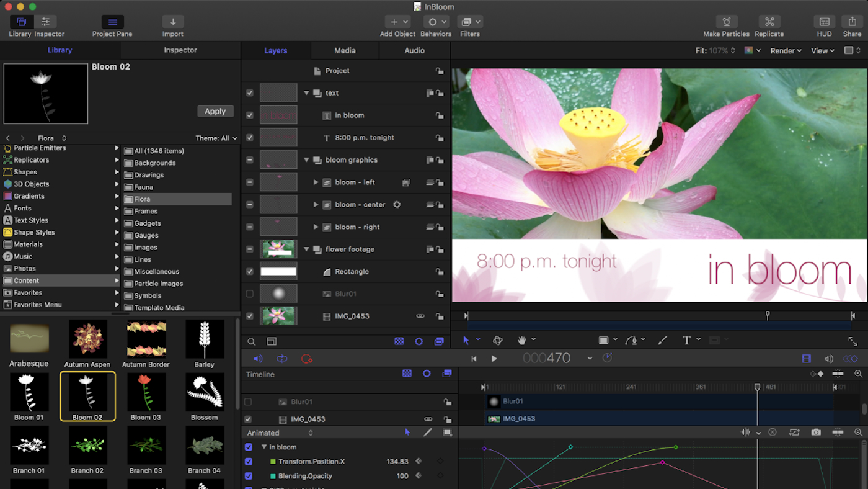Select the Pan hand tool

point(522,340)
